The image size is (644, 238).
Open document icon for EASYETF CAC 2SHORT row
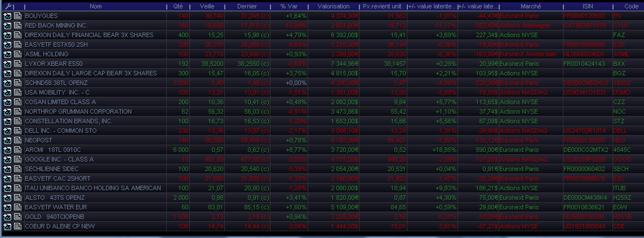17,178
